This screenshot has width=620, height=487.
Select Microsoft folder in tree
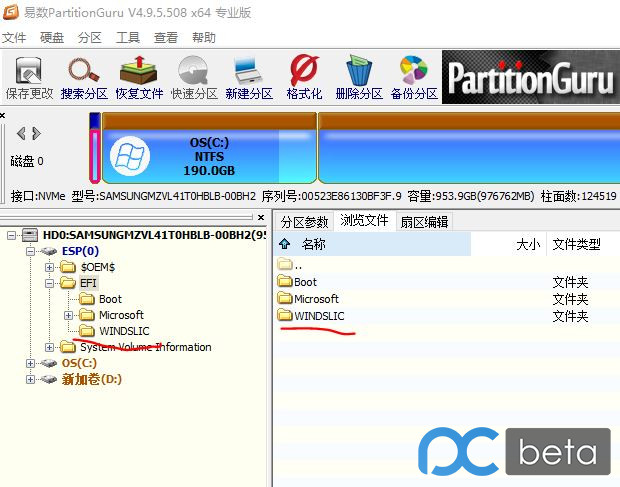(121, 315)
